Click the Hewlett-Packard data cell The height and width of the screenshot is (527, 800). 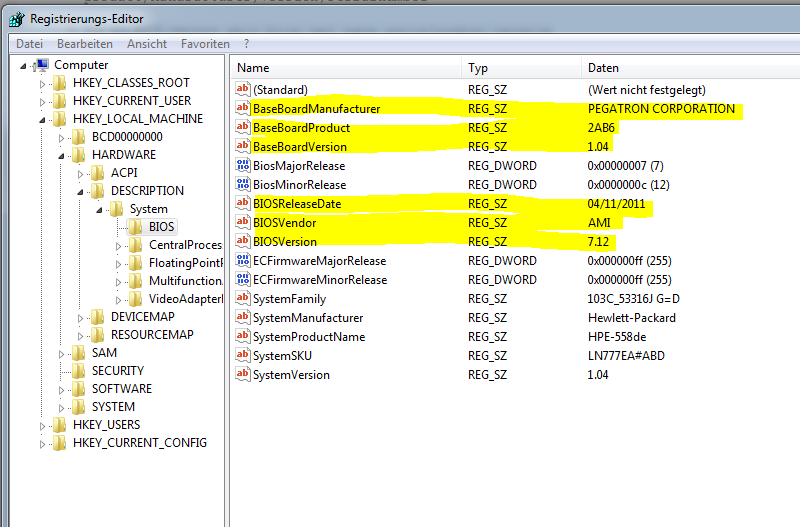[632, 318]
